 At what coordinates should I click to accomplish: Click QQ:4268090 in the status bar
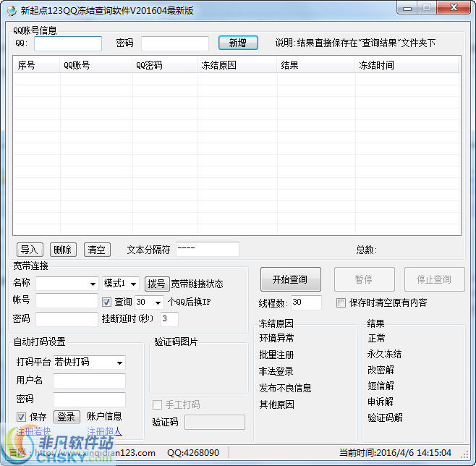pos(193,453)
